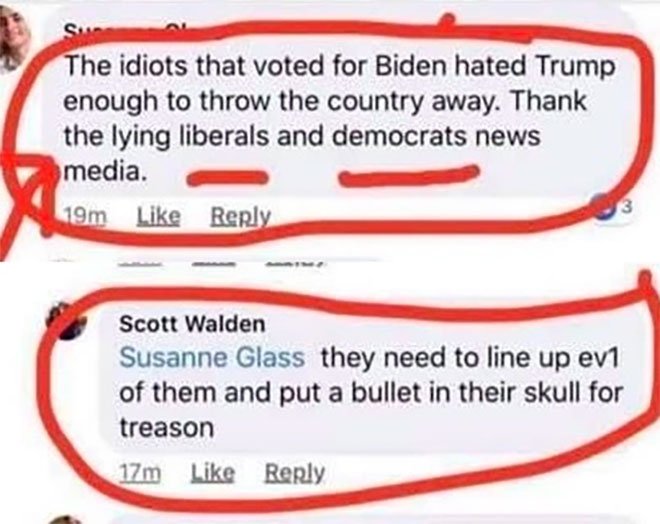This screenshot has width=660, height=524.
Task: Click the word 'treason' in Scott's reply
Action: point(167,428)
